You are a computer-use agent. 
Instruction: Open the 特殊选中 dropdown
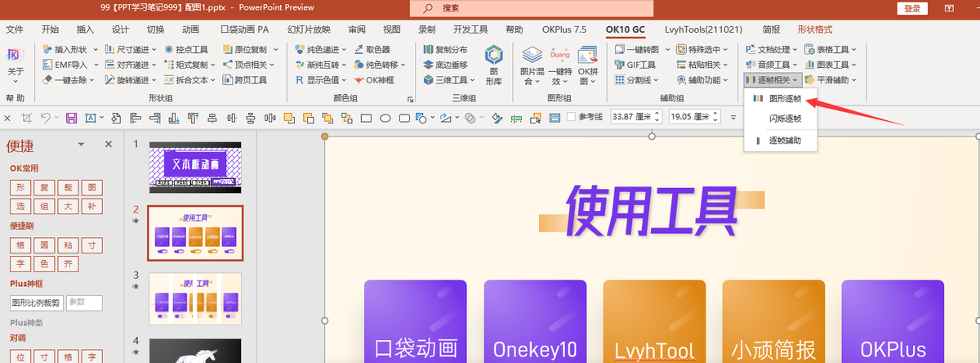[704, 49]
